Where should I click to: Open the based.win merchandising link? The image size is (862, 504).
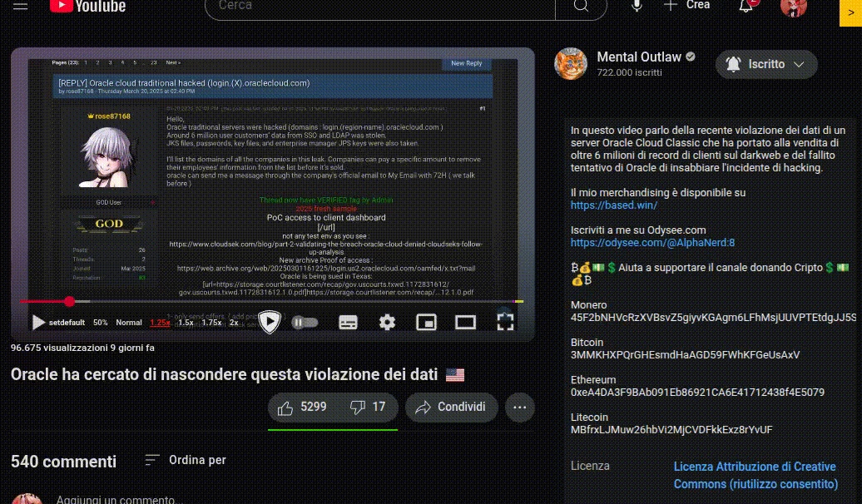[613, 205]
